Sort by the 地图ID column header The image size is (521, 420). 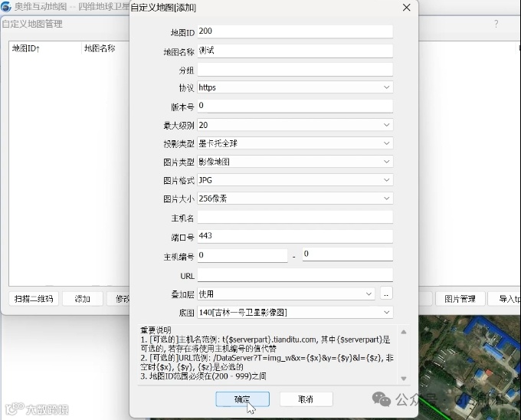45,48
